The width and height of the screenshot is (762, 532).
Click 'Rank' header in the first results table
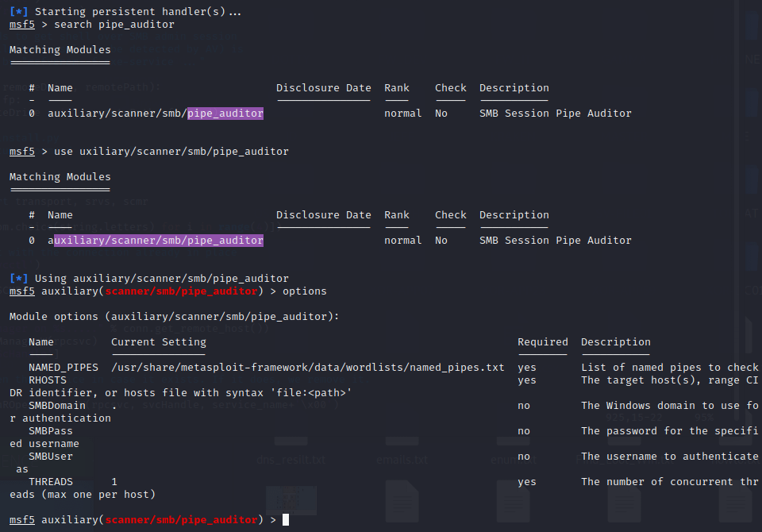pyautogui.click(x=397, y=88)
